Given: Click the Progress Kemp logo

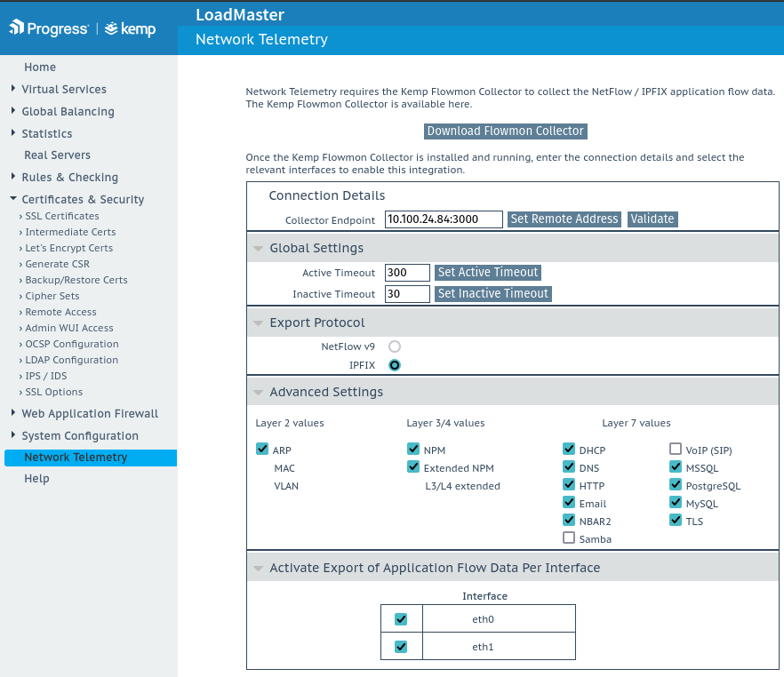Looking at the screenshot, I should coord(83,28).
